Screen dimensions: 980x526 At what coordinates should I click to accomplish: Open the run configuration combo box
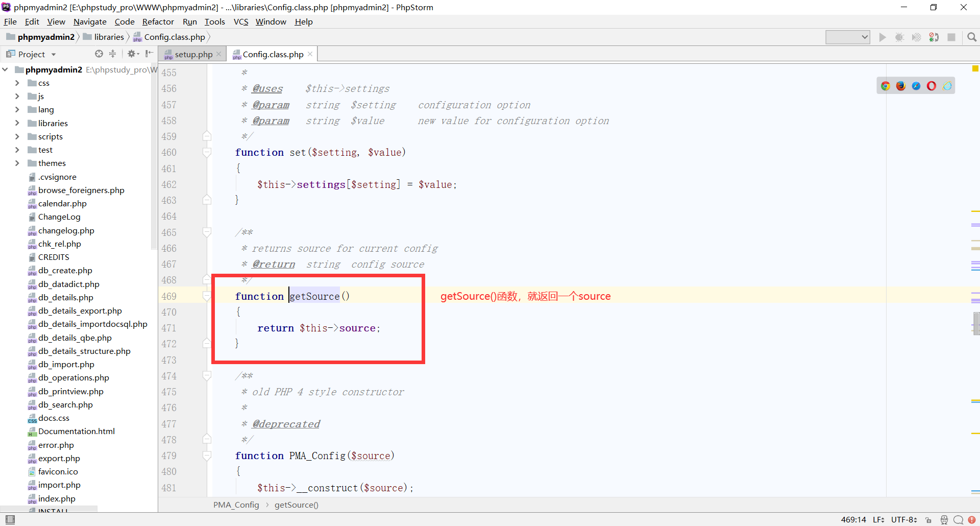click(848, 37)
